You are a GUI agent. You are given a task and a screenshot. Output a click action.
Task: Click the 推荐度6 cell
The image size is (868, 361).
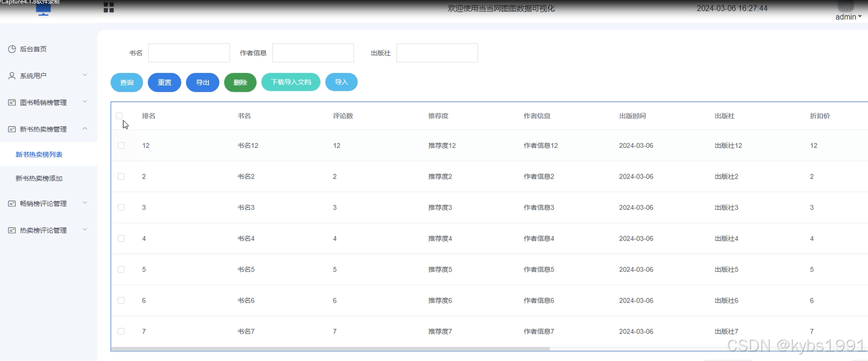pos(440,301)
